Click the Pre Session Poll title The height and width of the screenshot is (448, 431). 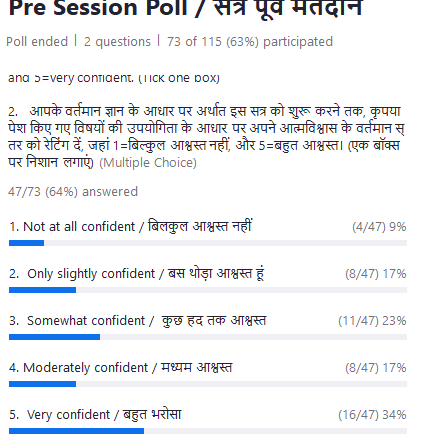click(185, 9)
